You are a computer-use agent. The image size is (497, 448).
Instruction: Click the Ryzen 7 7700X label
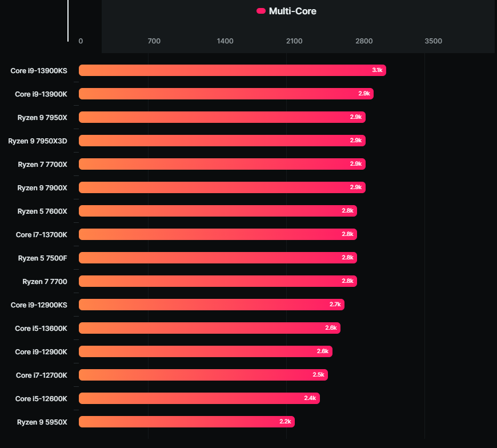(42, 165)
